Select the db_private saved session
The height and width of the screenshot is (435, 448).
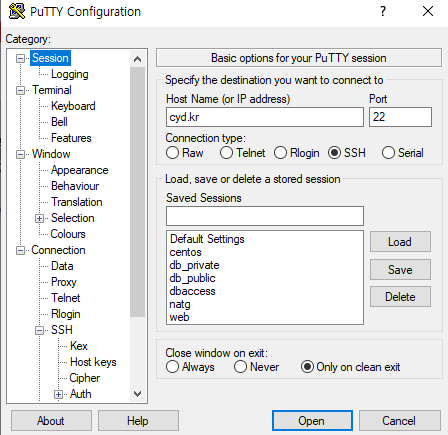[x=194, y=265]
